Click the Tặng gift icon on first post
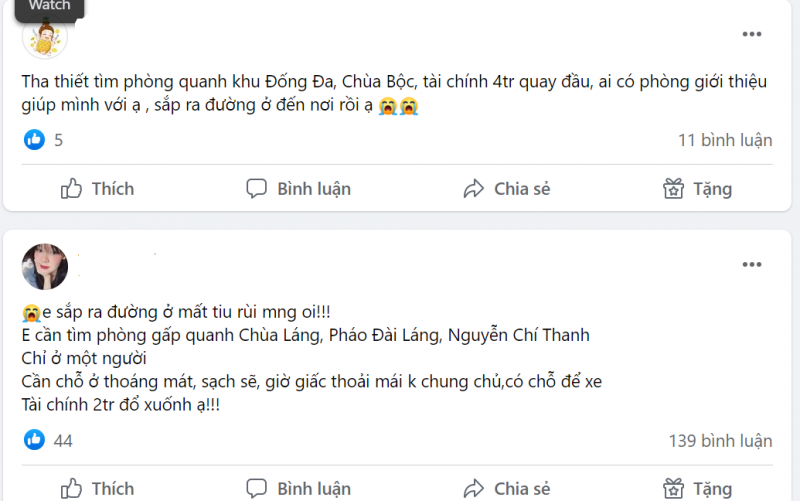Viewport: 800px width, 501px height. pyautogui.click(x=674, y=189)
